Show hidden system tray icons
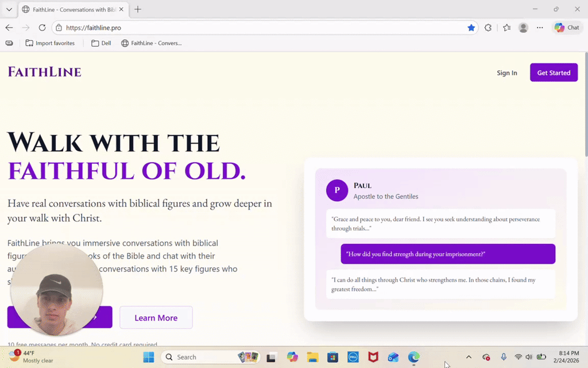The height and width of the screenshot is (368, 588). [x=469, y=357]
